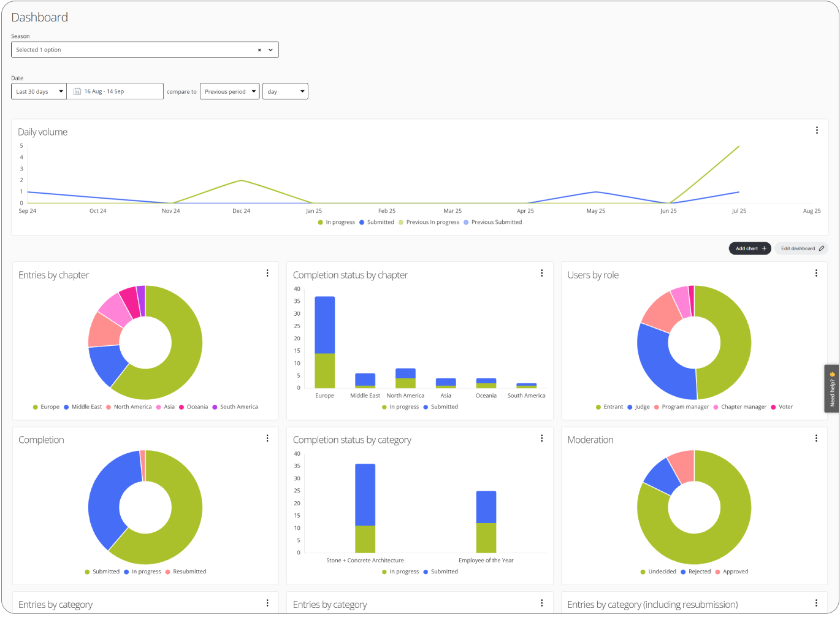Open the Daily volume chart options menu

pos(817,131)
